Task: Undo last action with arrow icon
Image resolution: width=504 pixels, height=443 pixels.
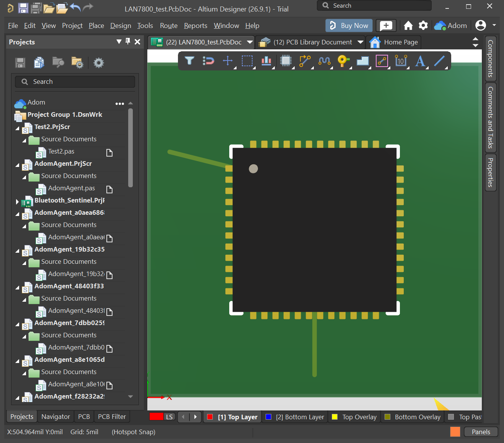Action: click(x=75, y=7)
